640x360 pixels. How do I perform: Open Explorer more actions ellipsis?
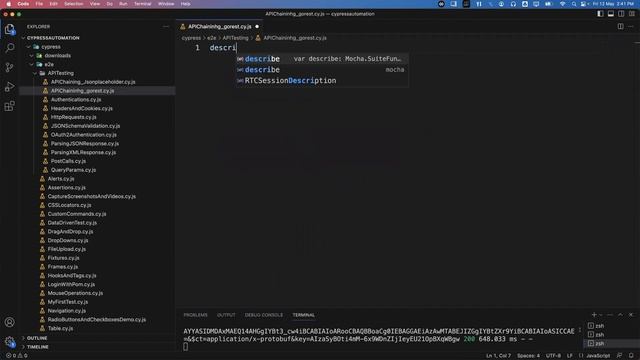[x=165, y=27]
